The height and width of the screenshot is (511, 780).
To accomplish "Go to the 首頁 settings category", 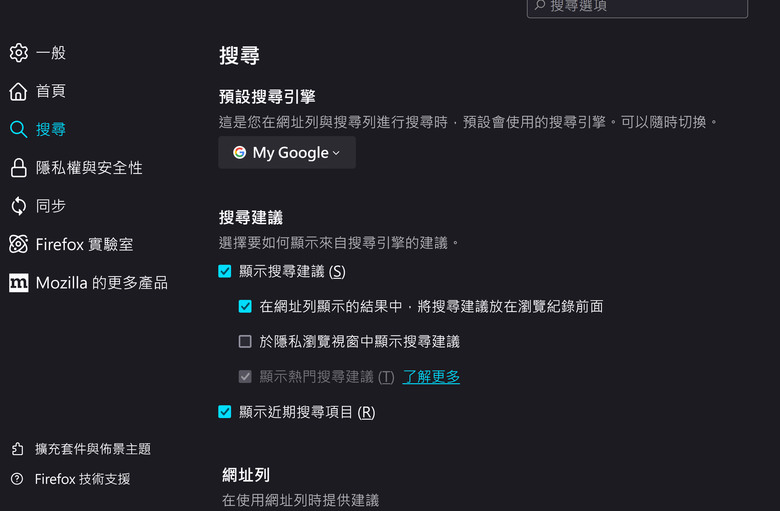I will coord(51,92).
